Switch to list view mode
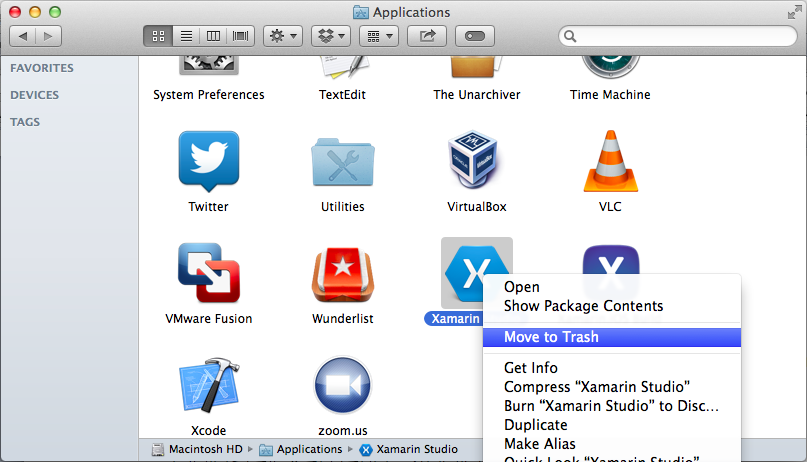 click(185, 36)
